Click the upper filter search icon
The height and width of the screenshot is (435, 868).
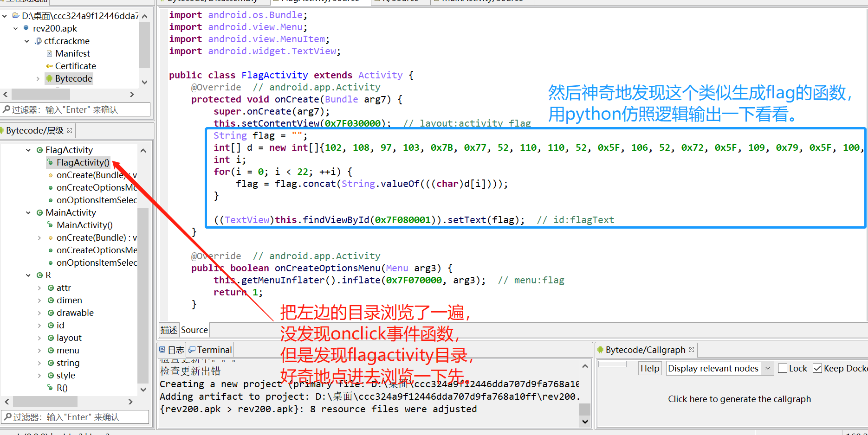pos(6,109)
